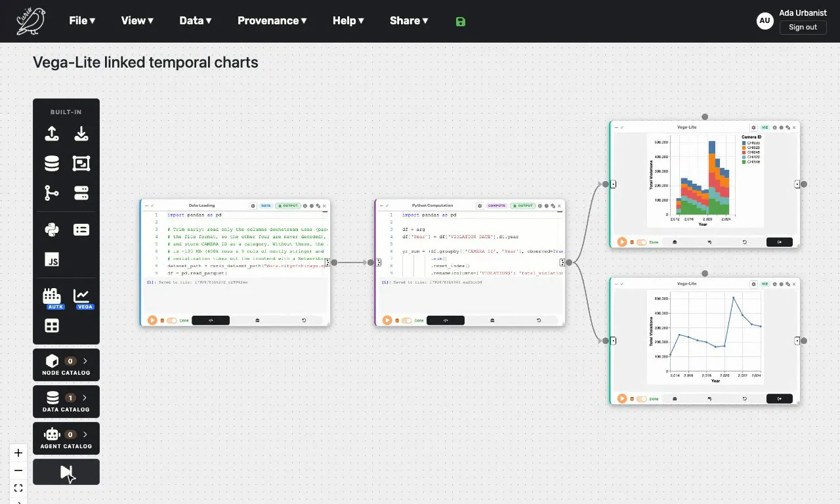840x504 pixels.
Task: Open the Provenance dropdown menu
Action: 272,20
